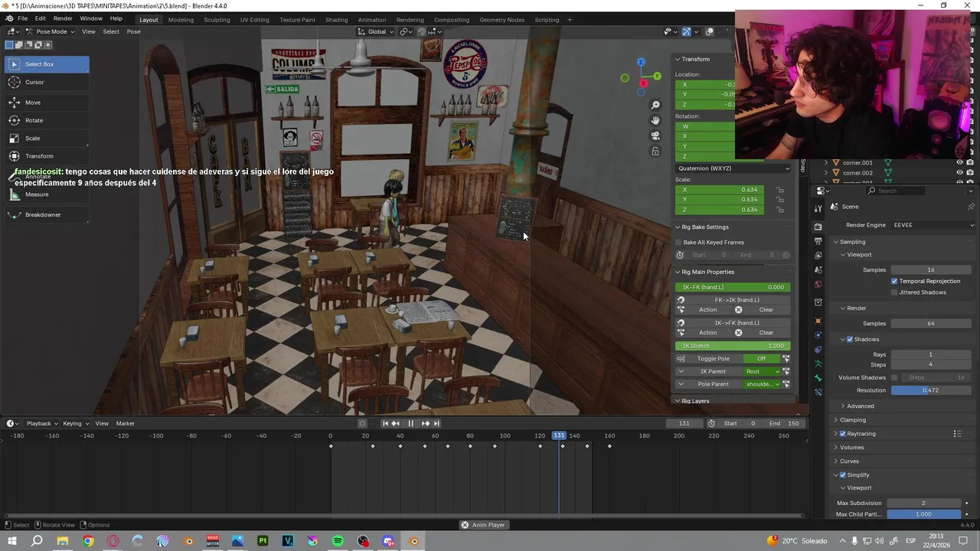
Task: Activate the Scale tool
Action: pyautogui.click(x=46, y=139)
